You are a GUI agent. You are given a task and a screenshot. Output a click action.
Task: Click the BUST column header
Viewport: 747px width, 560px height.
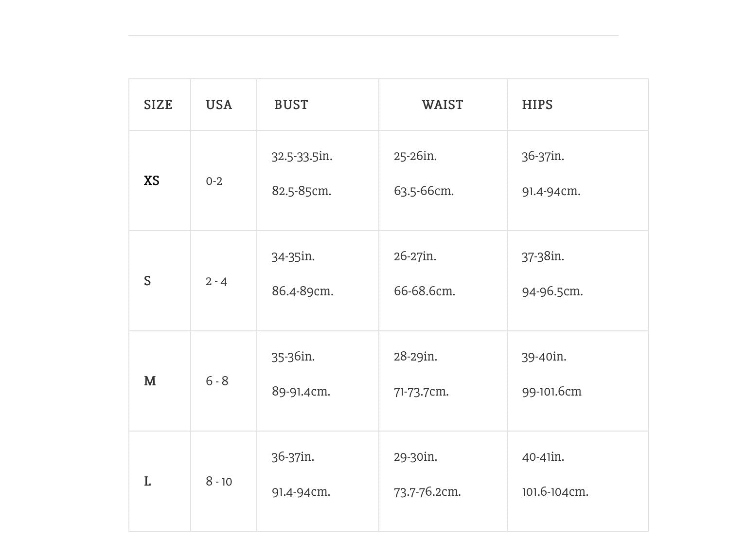coord(291,105)
